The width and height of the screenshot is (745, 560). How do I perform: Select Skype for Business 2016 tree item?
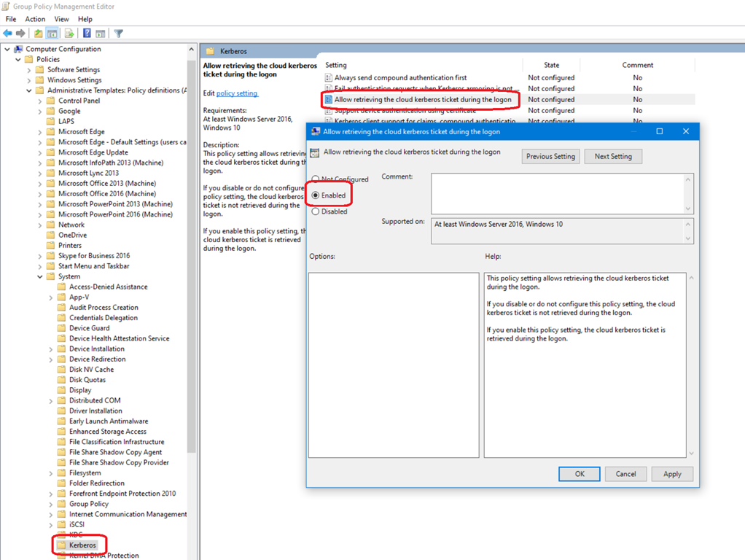tap(94, 256)
